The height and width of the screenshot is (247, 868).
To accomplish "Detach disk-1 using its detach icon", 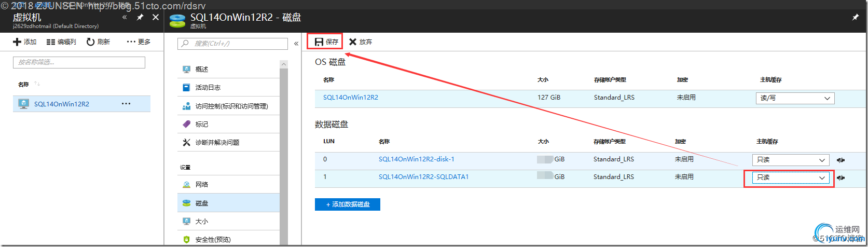I will point(841,160).
